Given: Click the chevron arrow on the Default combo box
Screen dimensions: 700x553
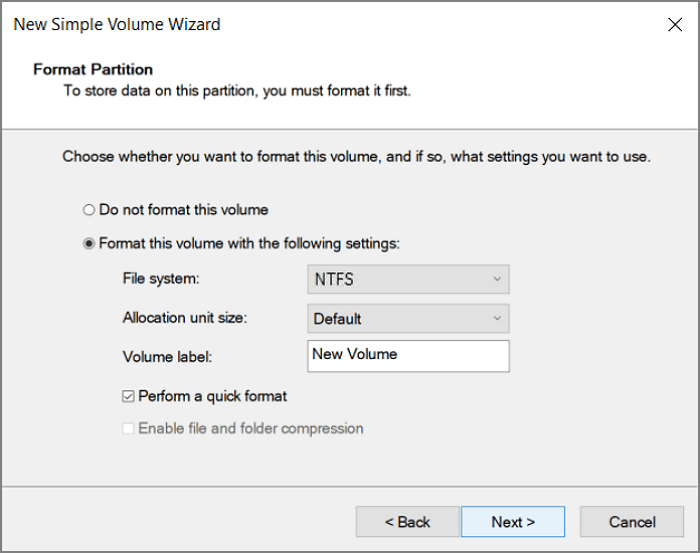Looking at the screenshot, I should coord(497,319).
